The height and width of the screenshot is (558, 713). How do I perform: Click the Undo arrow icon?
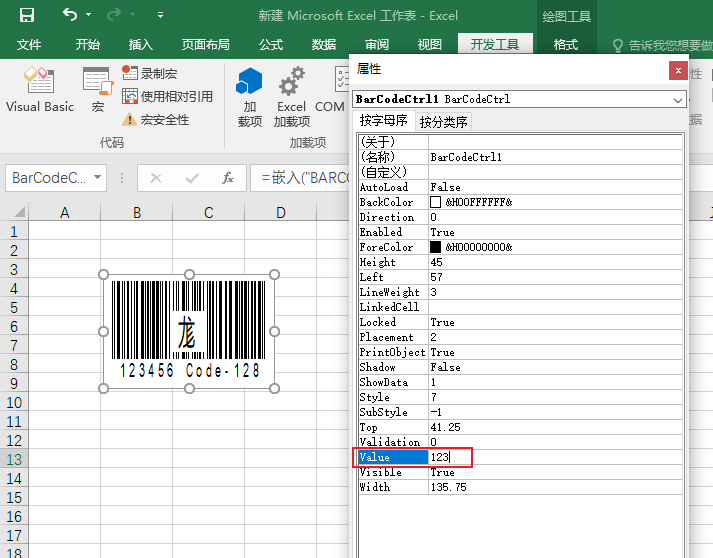(70, 15)
